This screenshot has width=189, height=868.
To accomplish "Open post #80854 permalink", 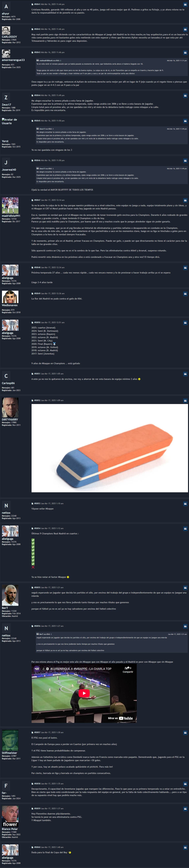I will (x=37, y=528).
